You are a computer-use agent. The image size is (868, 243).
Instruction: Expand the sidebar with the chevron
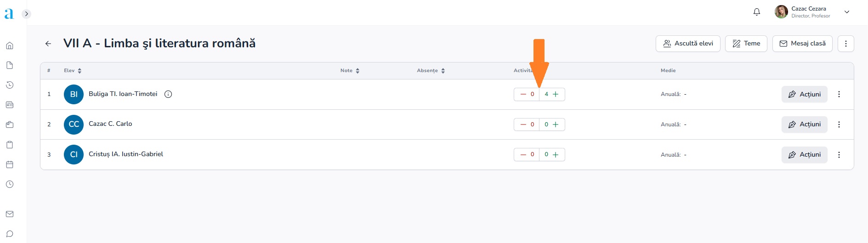26,14
